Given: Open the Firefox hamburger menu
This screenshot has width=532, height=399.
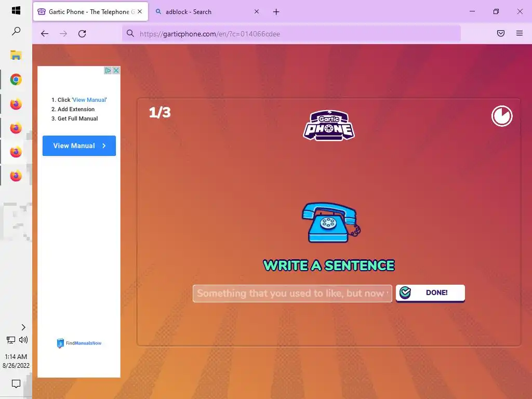Looking at the screenshot, I should tap(519, 33).
